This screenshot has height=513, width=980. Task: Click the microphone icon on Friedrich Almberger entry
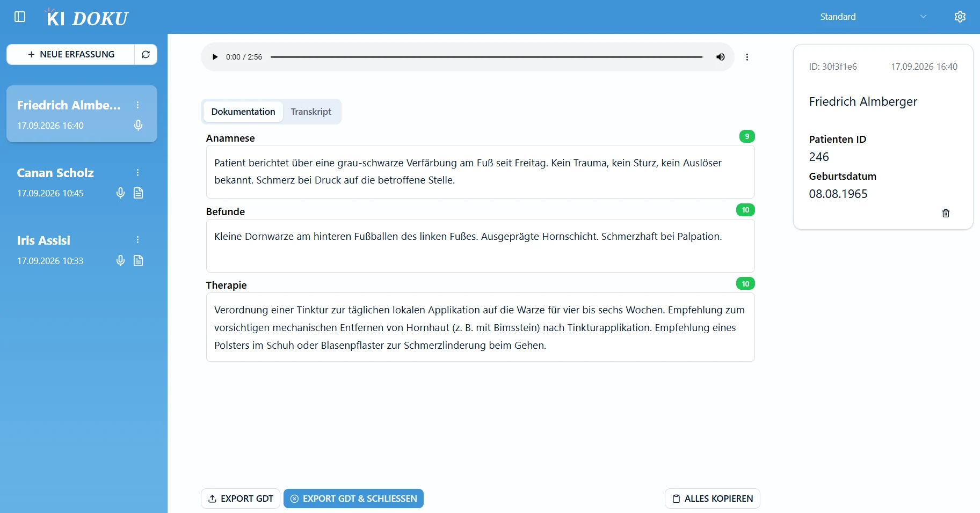[138, 125]
